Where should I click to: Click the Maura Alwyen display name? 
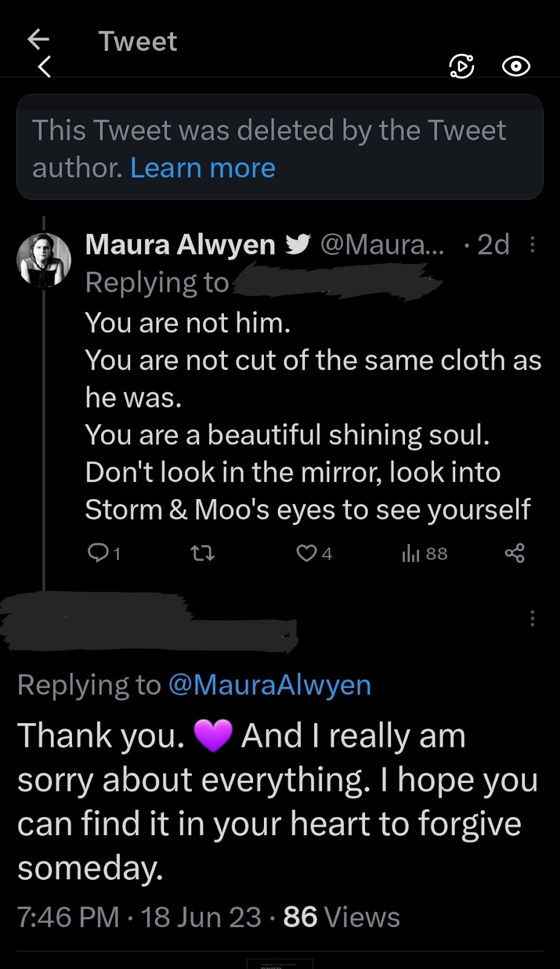tap(180, 245)
